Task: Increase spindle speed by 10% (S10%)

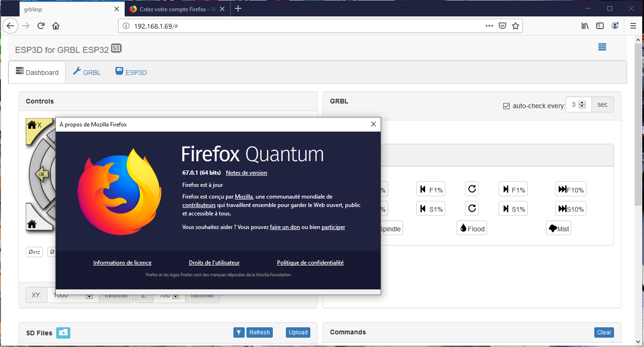Action: 571,209
